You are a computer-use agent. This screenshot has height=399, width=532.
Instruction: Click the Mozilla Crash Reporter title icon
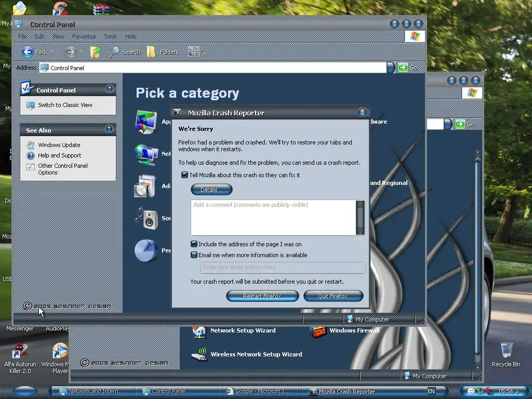click(177, 112)
